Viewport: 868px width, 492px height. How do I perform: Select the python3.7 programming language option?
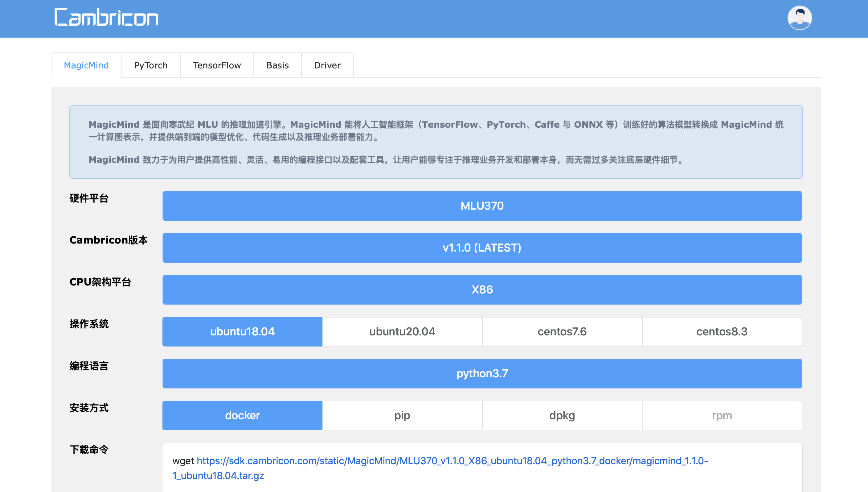[x=482, y=373]
